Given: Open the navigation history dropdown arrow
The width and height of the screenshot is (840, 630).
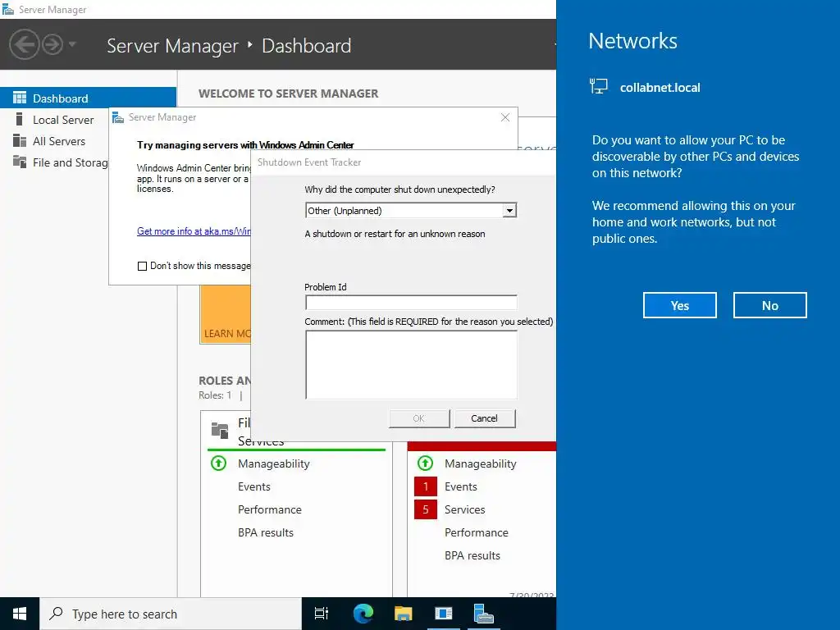Looking at the screenshot, I should coord(72,44).
